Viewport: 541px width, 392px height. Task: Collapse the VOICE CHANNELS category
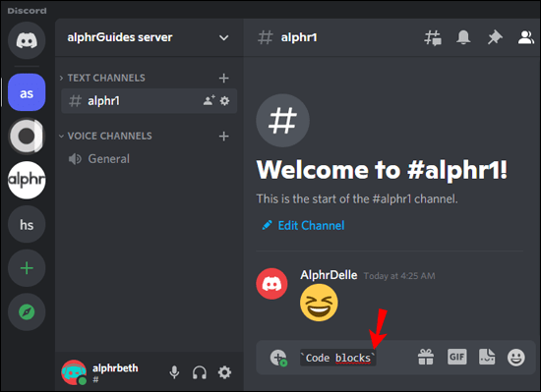click(x=106, y=136)
